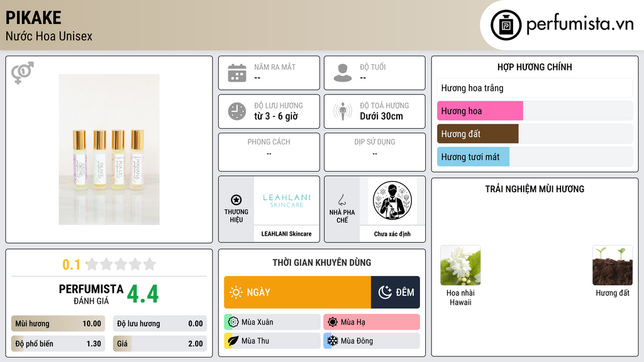Select the Mùa Xuân season tile
644x362 pixels.
point(272,322)
